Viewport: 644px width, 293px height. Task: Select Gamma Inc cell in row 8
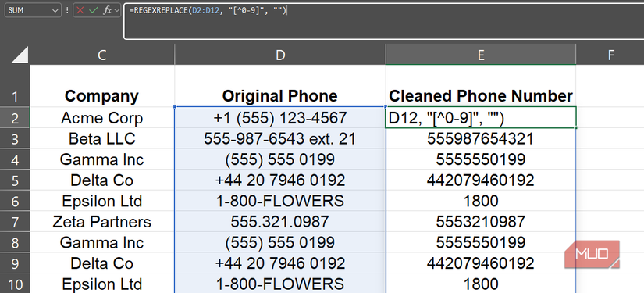tap(102, 242)
